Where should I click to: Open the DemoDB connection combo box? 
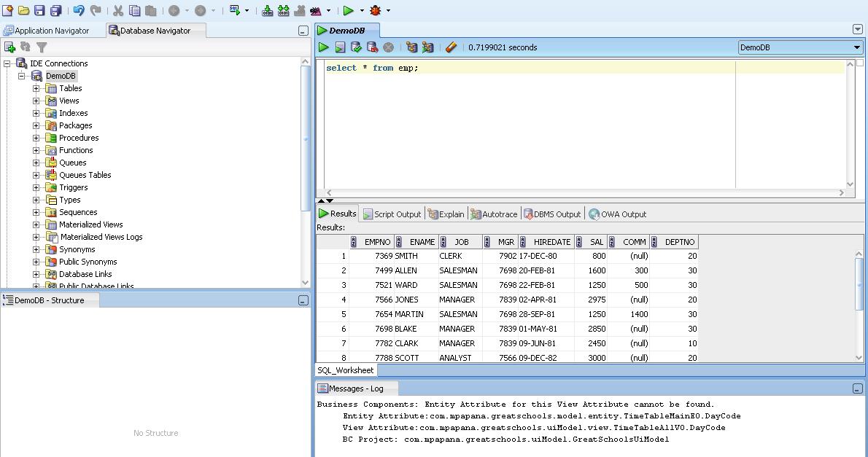(800, 47)
